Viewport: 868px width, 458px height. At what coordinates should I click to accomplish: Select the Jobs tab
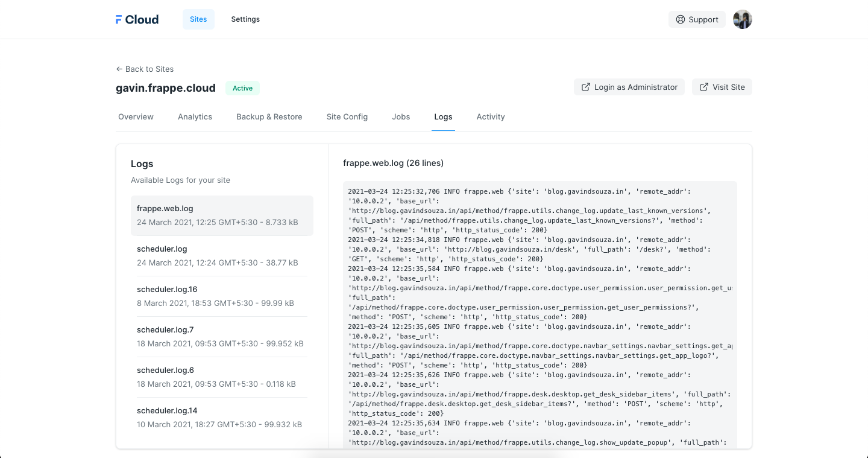401,117
